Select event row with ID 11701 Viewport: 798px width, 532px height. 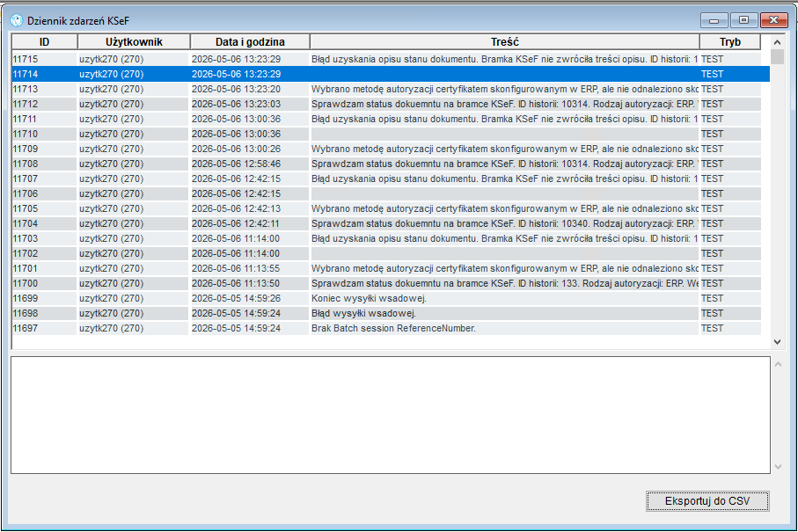(386, 268)
